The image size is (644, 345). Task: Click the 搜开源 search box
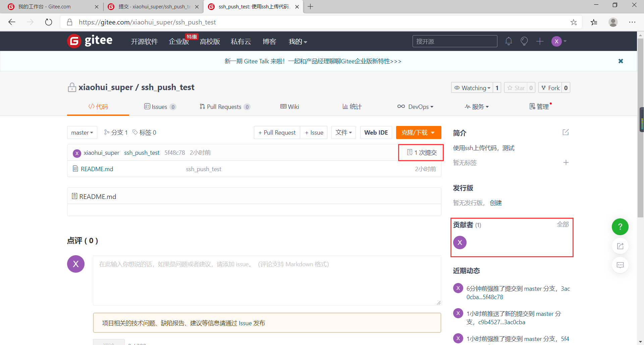tap(455, 41)
